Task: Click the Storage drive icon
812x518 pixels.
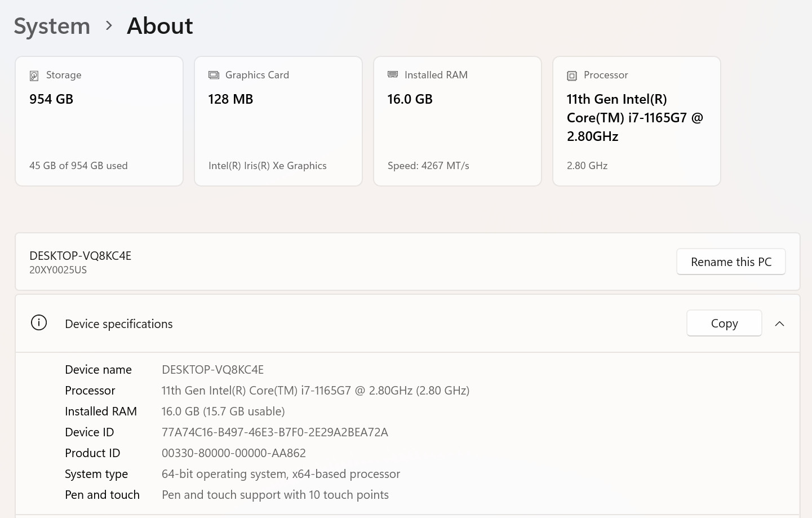Action: 34,76
